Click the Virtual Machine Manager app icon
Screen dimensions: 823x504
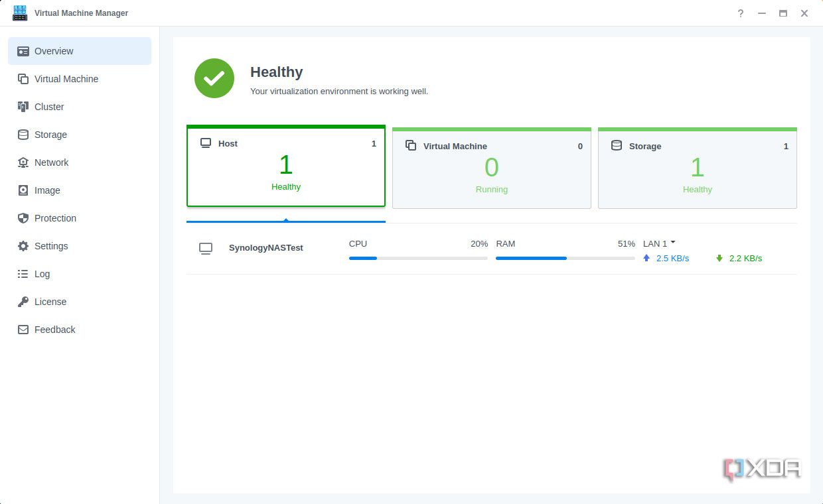[x=20, y=13]
